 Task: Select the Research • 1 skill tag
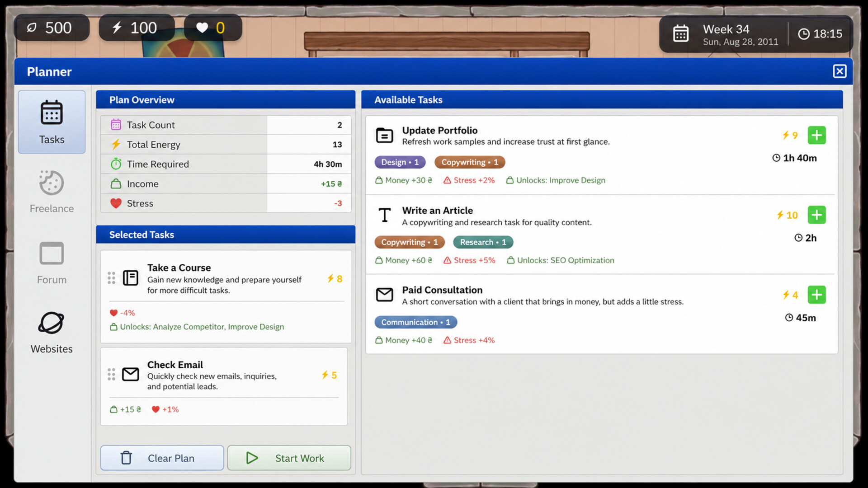tap(483, 242)
